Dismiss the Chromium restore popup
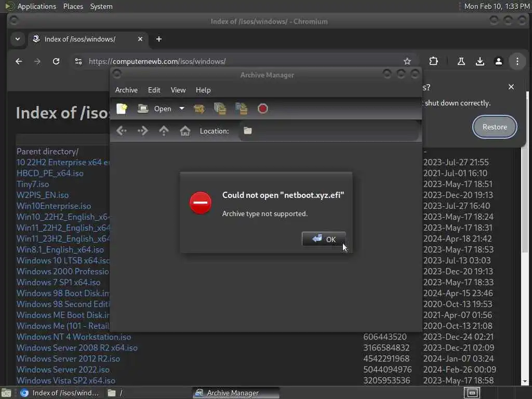The image size is (532, 399). (511, 87)
